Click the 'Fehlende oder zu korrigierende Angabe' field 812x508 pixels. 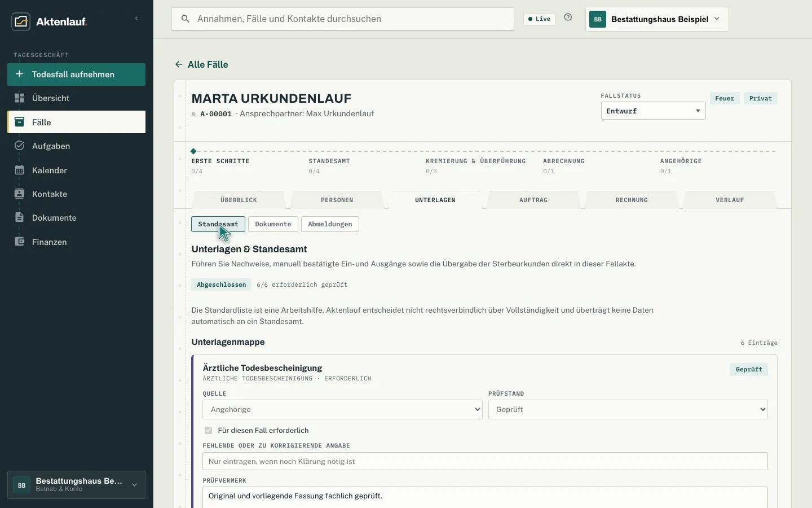tap(485, 461)
